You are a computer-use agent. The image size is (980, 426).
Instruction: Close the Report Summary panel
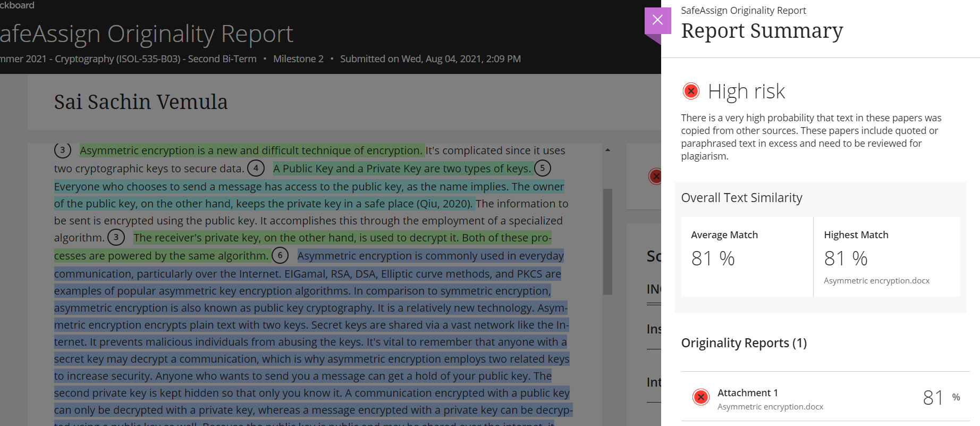[657, 20]
